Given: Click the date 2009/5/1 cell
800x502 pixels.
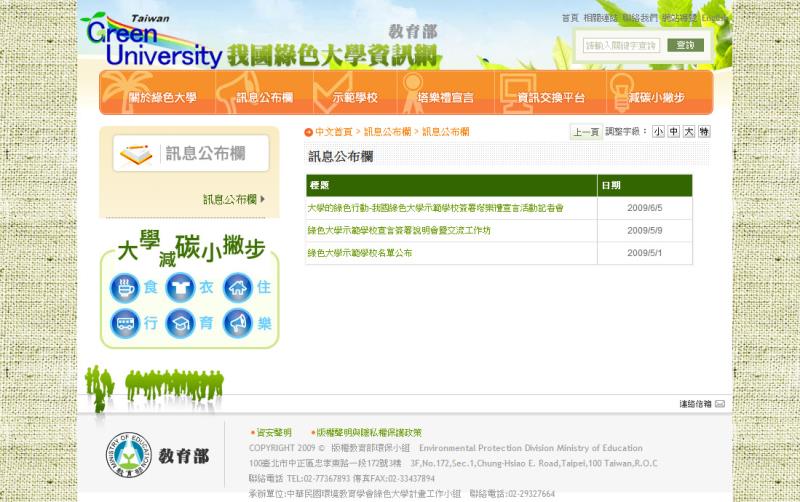Looking at the screenshot, I should [645, 253].
